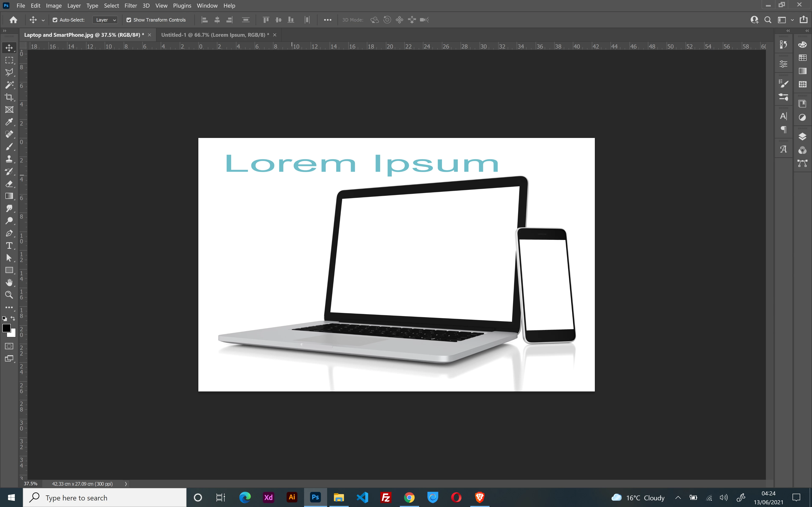This screenshot has width=812, height=507.
Task: Select the Horizontal Type tool
Action: pos(9,246)
